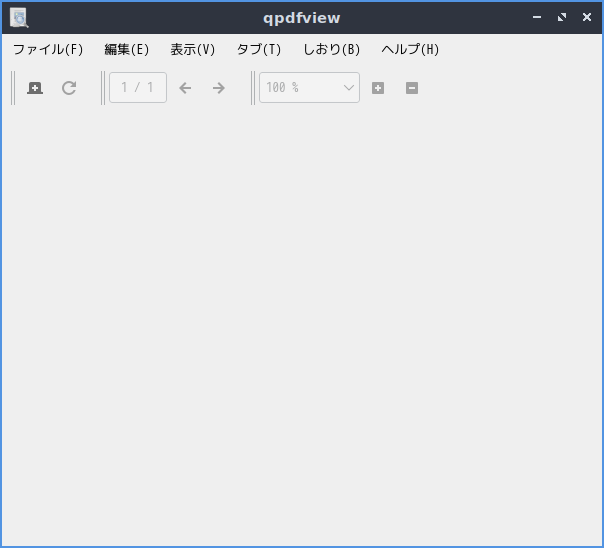Open the ファイル(F) menu
604x548 pixels.
48,49
